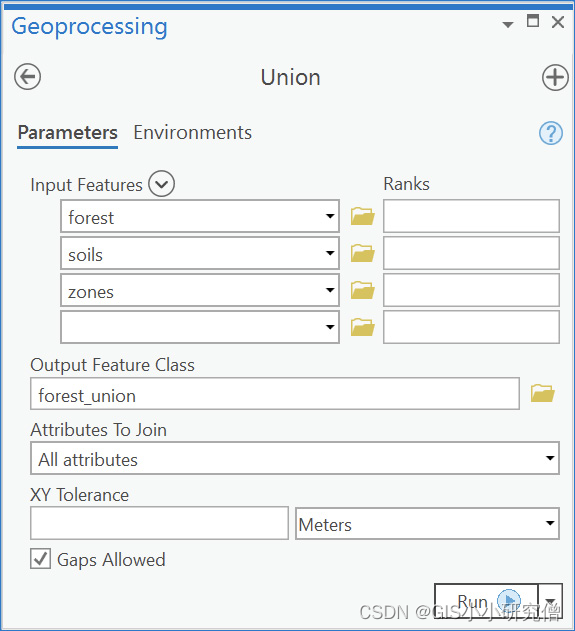Browse for zones input using folder icon
The height and width of the screenshot is (631, 575).
click(x=363, y=290)
